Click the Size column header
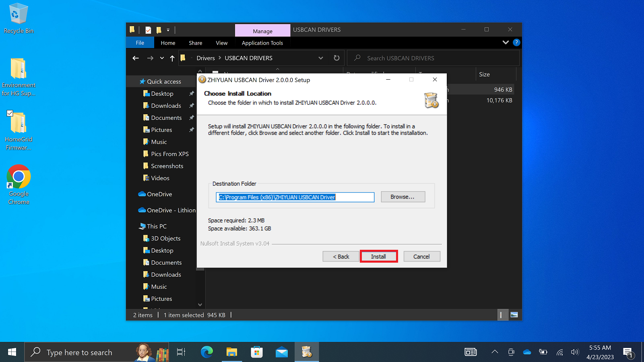 pyautogui.click(x=495, y=74)
